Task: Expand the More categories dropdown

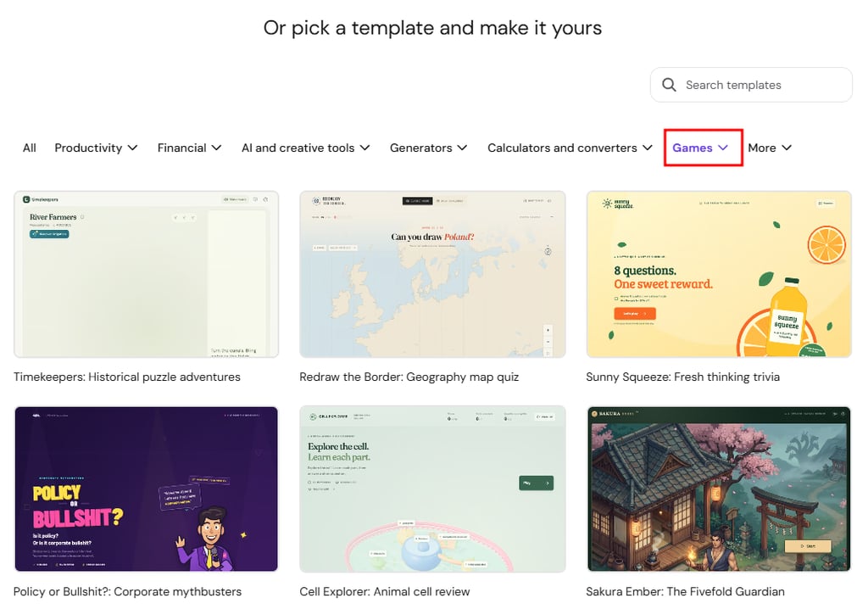Action: coord(770,148)
